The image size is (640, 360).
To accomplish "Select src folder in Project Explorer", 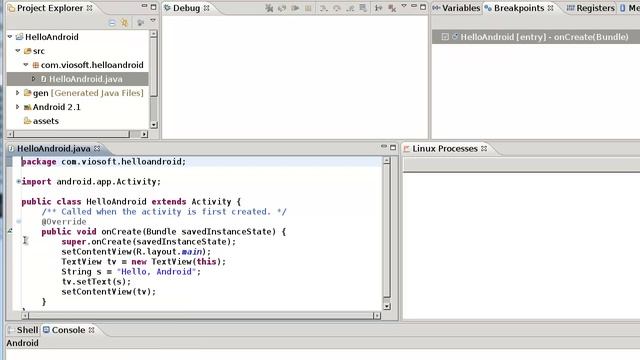I will click(x=39, y=51).
